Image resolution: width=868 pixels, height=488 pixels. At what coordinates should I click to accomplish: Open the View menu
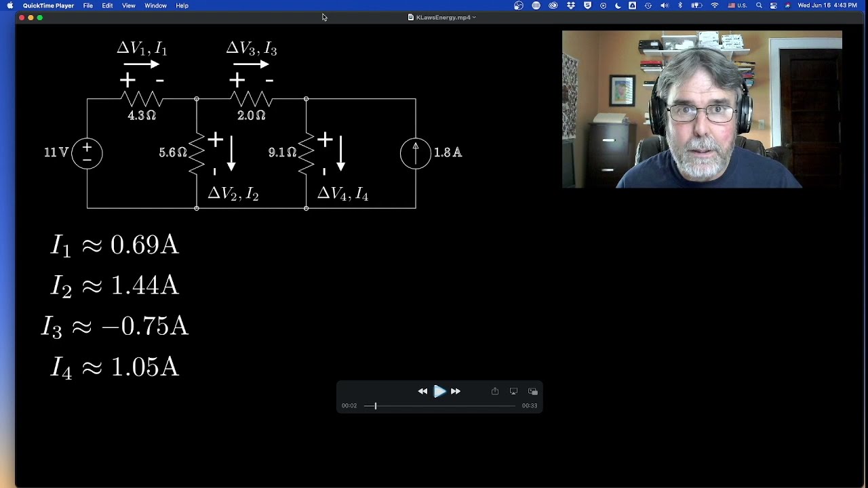click(128, 5)
